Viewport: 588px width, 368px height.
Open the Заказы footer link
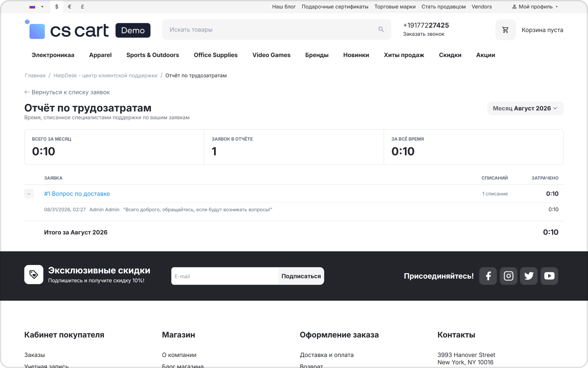click(x=35, y=355)
